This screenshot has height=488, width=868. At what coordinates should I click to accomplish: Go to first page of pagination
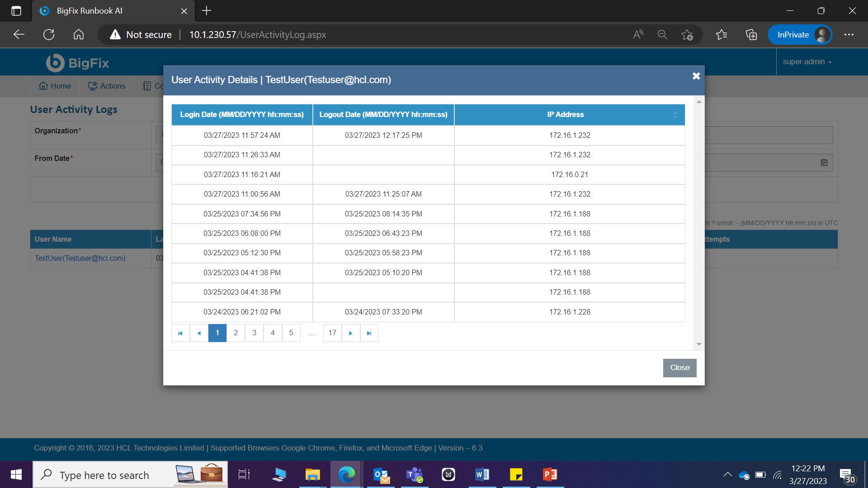(x=180, y=333)
